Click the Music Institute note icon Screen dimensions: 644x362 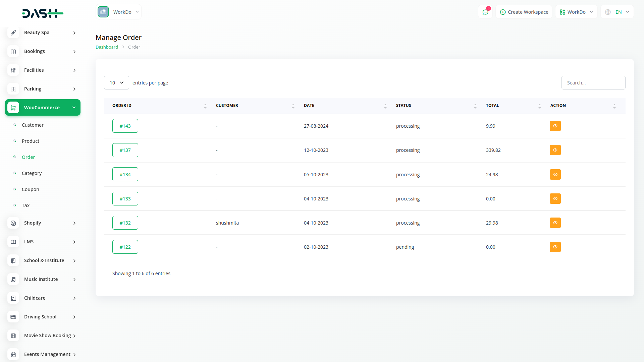click(13, 279)
